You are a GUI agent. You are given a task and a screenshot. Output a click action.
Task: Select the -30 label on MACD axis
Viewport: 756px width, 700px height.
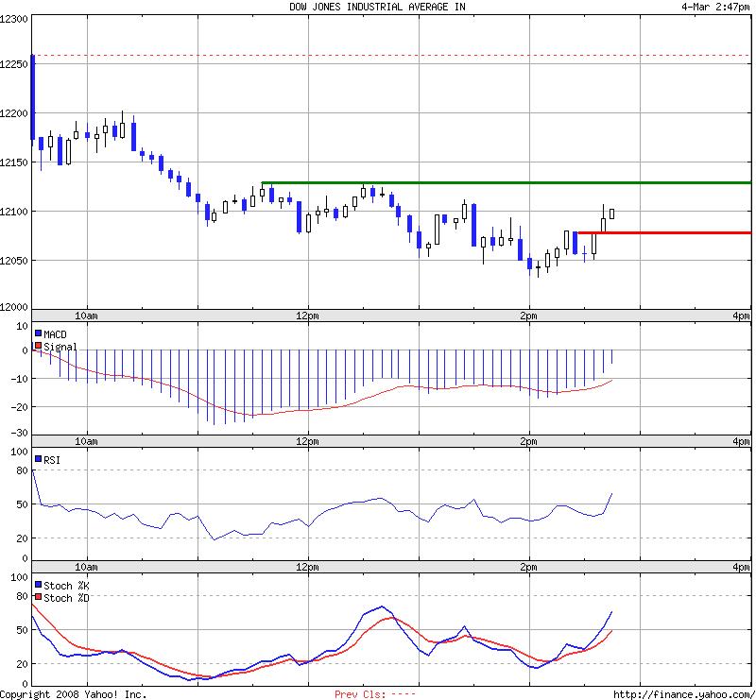click(19, 433)
